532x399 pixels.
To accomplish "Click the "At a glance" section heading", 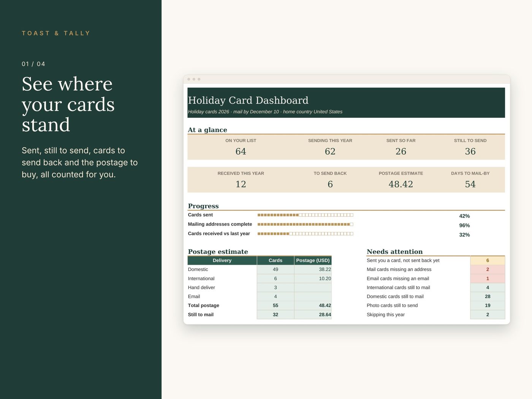I will [x=207, y=130].
